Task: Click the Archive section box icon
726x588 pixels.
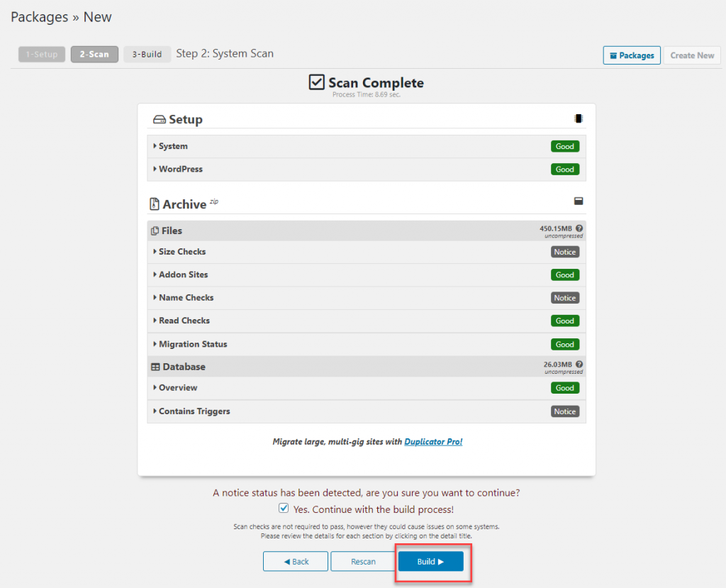Action: 579,201
